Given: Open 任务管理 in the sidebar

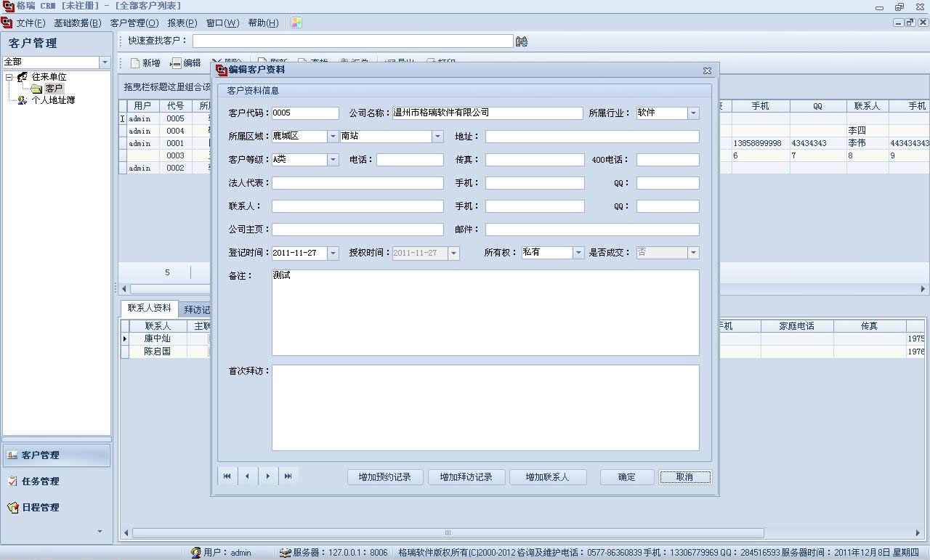Looking at the screenshot, I should tap(40, 481).
